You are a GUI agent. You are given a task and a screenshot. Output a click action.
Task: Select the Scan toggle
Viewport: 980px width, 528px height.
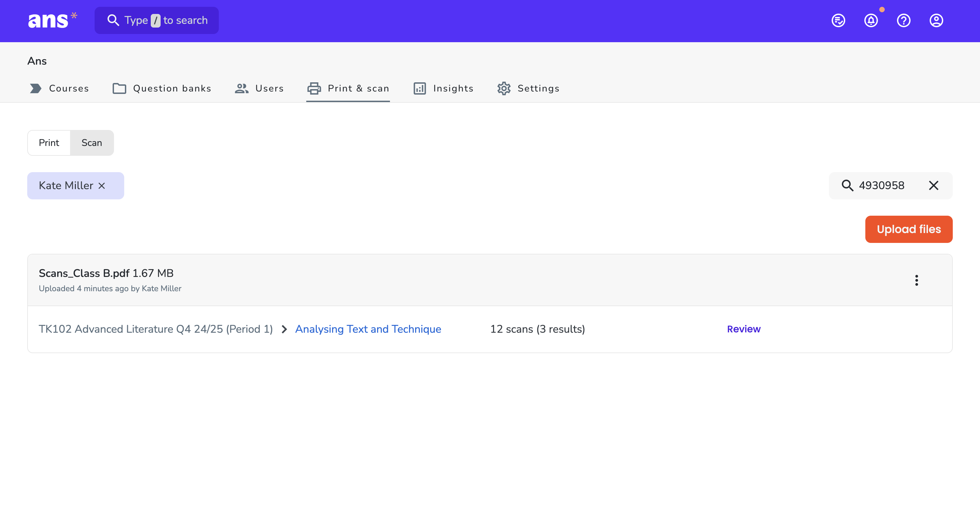point(92,143)
